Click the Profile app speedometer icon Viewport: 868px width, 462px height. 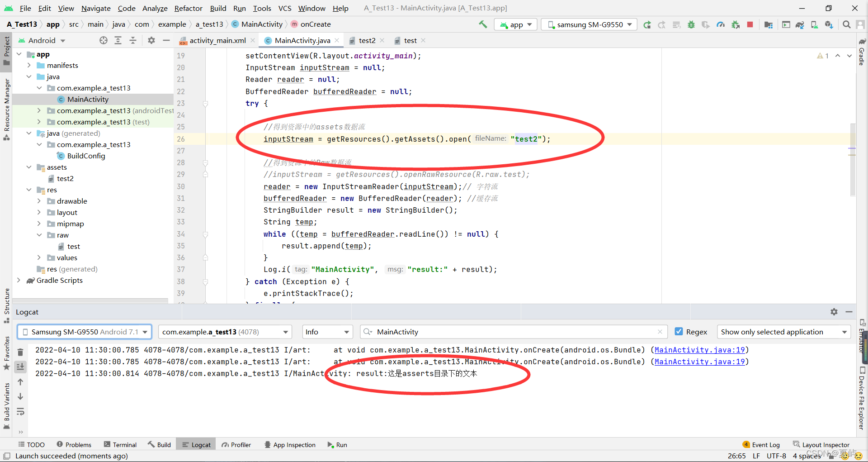point(721,24)
